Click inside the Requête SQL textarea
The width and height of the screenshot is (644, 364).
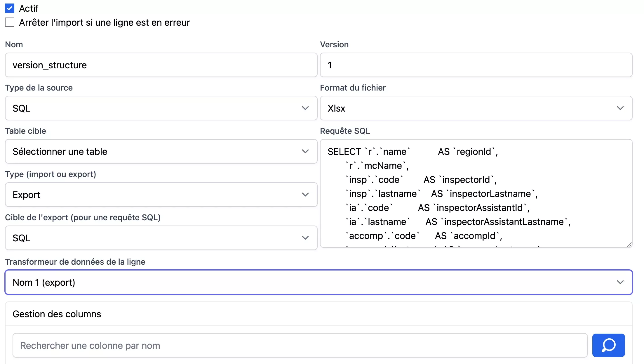tap(476, 193)
